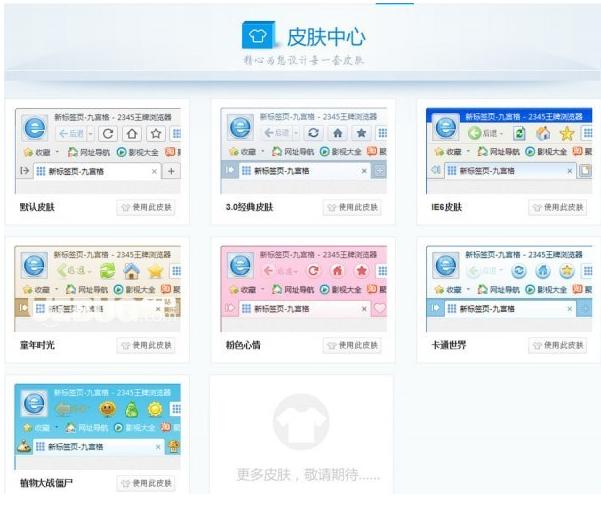Click the refresh icon in 3.0经典皮肤 preview

pyautogui.click(x=314, y=133)
